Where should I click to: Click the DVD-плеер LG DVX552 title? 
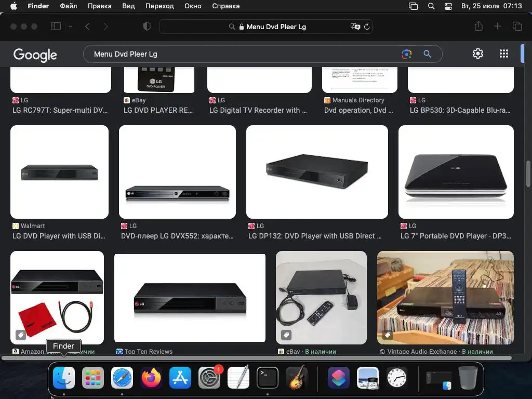[177, 236]
